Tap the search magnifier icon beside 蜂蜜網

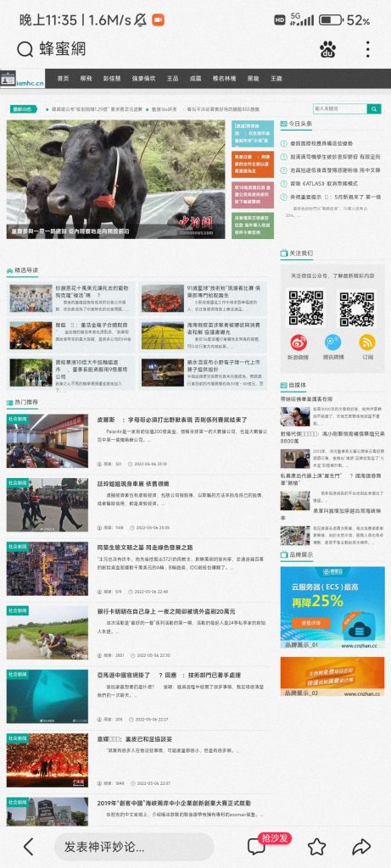[25, 49]
